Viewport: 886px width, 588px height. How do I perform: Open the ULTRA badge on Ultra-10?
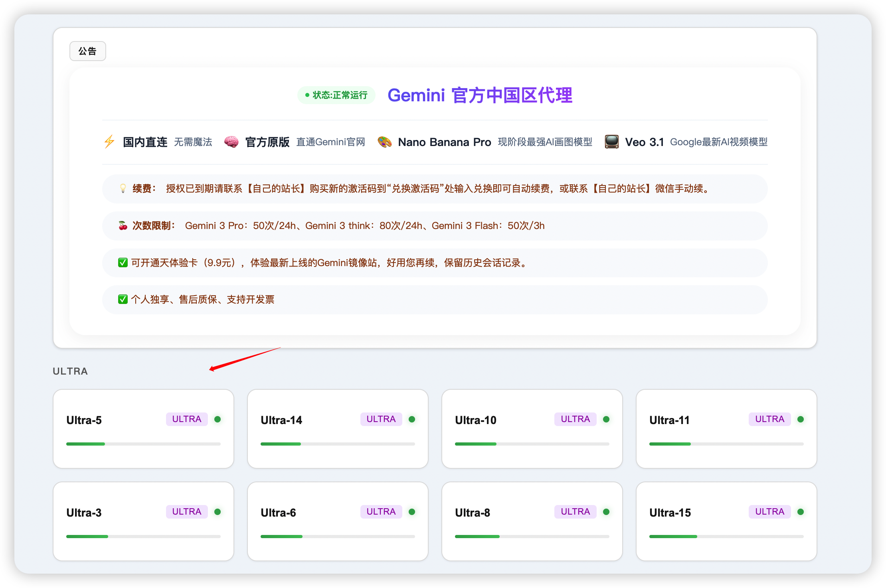point(575,419)
